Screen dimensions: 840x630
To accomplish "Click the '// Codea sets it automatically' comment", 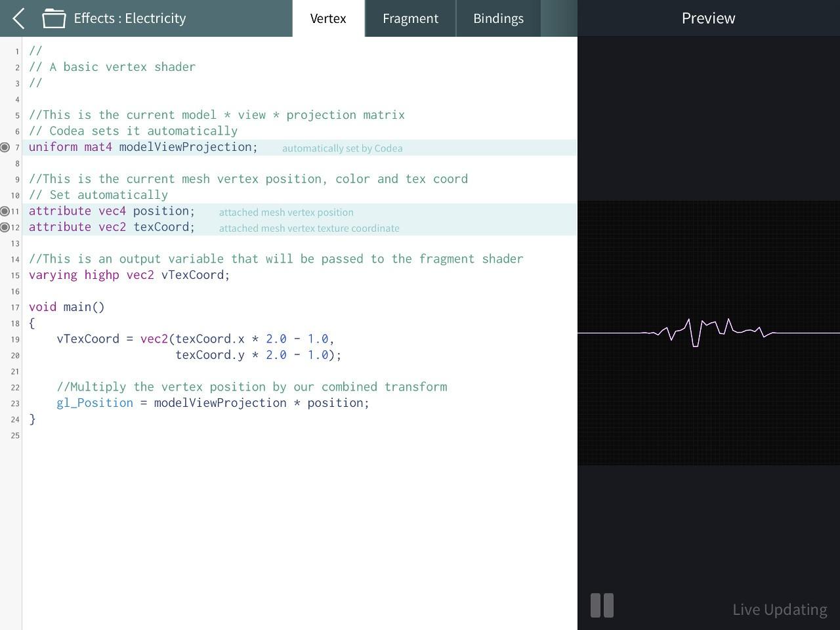I will pyautogui.click(x=133, y=131).
